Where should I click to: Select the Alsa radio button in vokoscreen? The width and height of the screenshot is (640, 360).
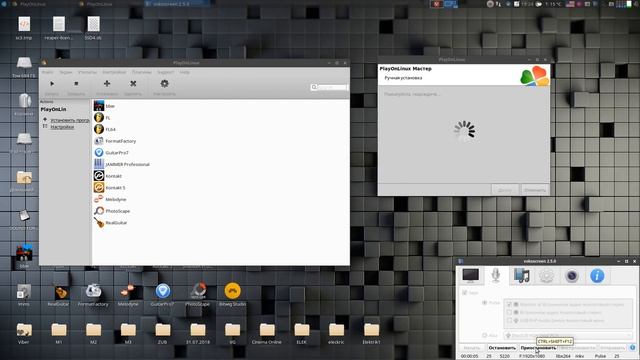click(x=484, y=335)
